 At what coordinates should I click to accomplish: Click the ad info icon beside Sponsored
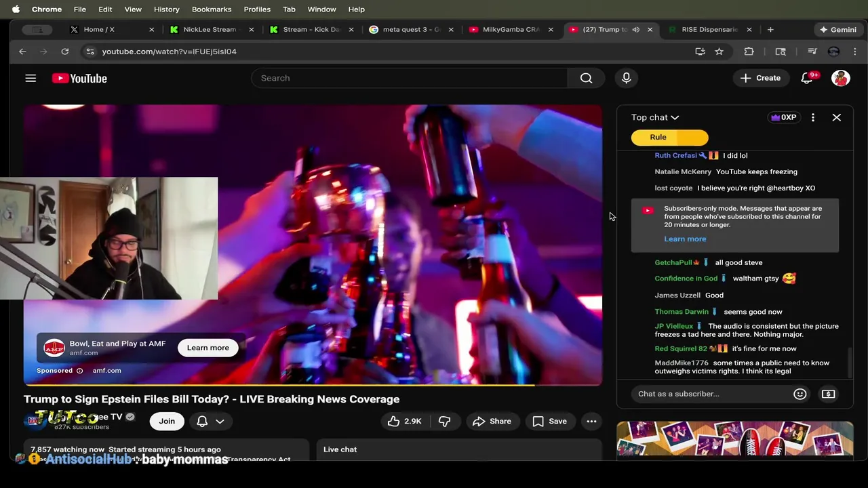(x=79, y=371)
